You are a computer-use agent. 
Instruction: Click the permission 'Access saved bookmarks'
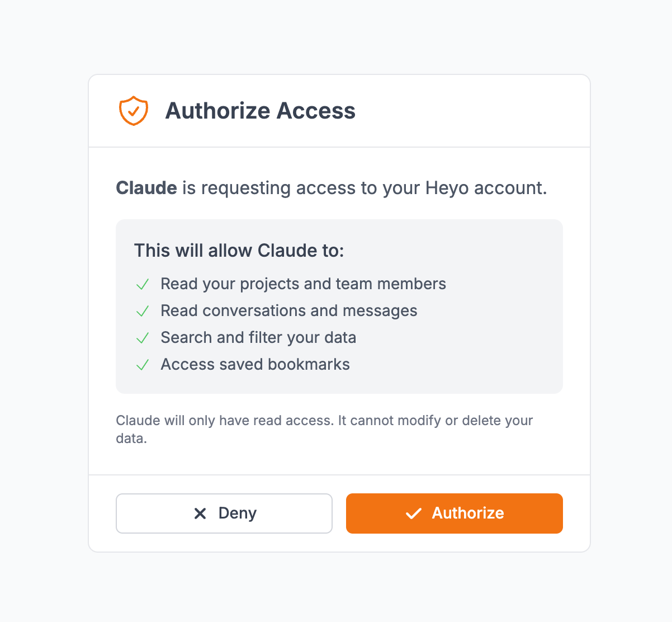coord(255,364)
